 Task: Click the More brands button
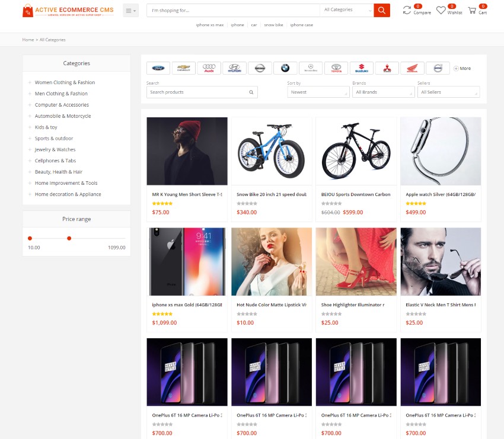462,68
